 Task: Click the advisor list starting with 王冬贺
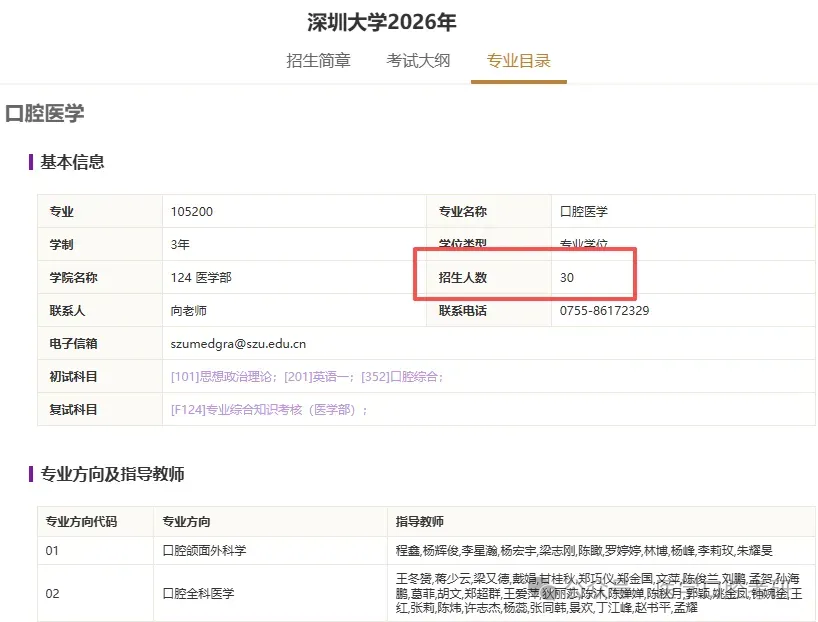coord(599,593)
